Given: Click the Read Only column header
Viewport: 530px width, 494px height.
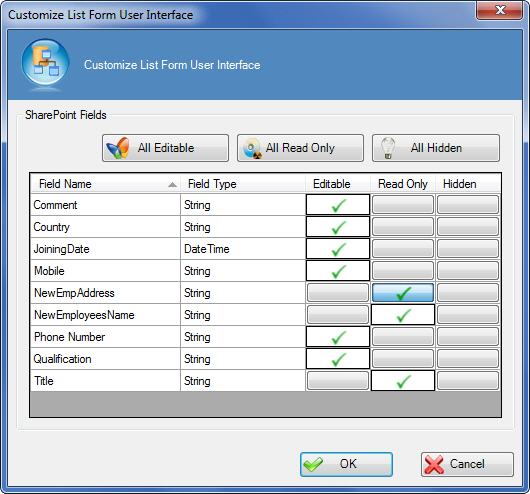Looking at the screenshot, I should coord(403,184).
